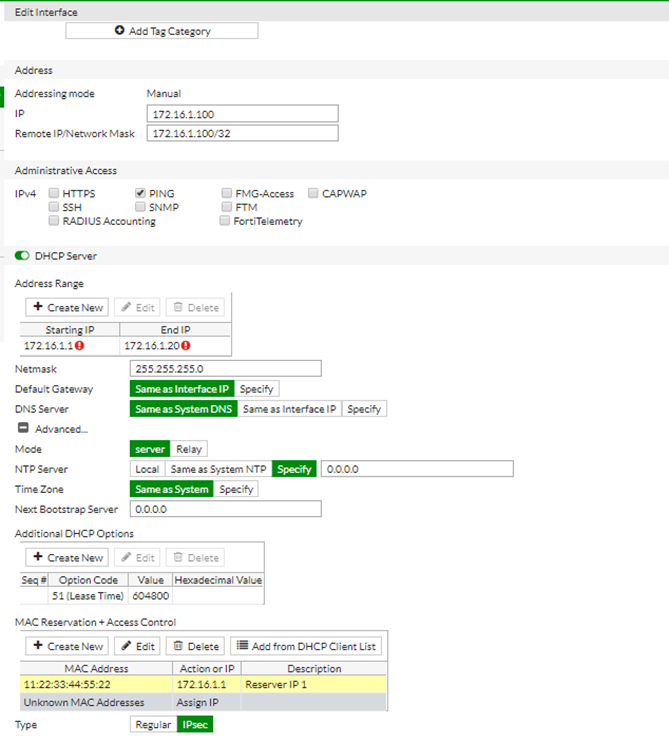Click the Hexadecimal Value column header
The width and height of the screenshot is (669, 743).
pos(218,580)
